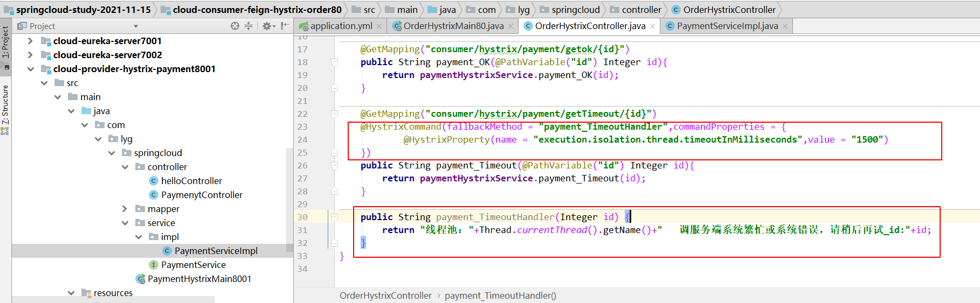Viewport: 980px width, 303px height.
Task: Collapse the resources folder arrow
Action: 71,293
